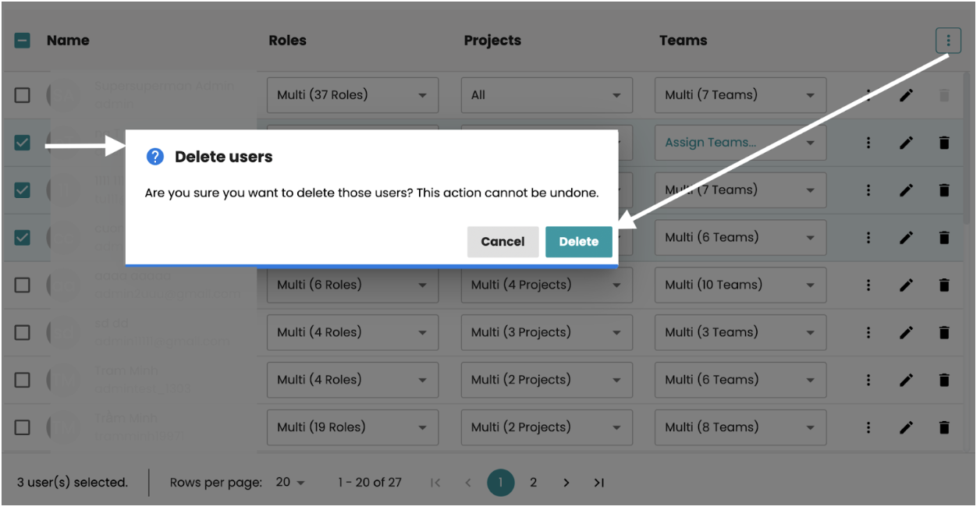Cancel the Delete users dialog
The image size is (980, 510).
[502, 242]
